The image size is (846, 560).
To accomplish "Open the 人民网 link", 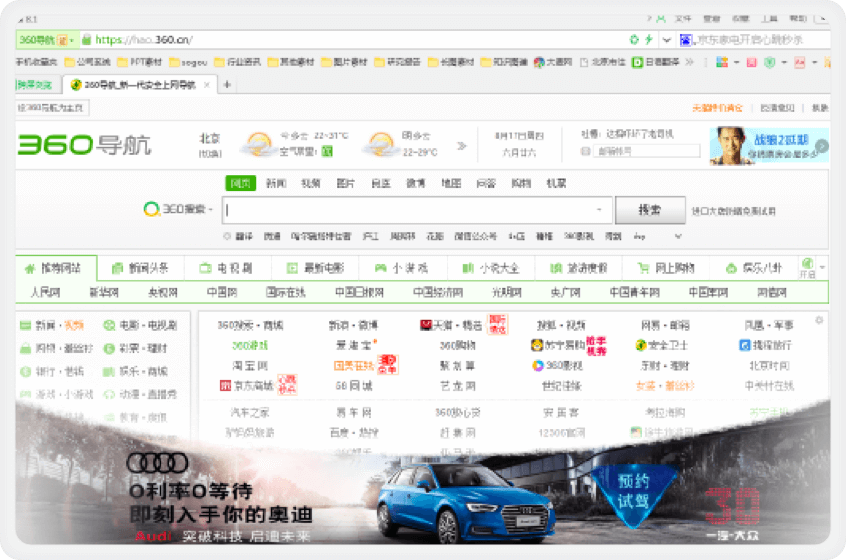I will coord(45,292).
